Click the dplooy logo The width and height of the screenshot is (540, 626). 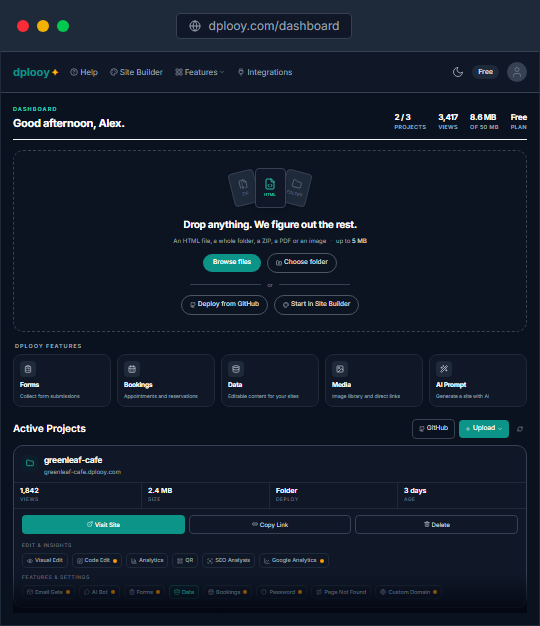point(36,72)
